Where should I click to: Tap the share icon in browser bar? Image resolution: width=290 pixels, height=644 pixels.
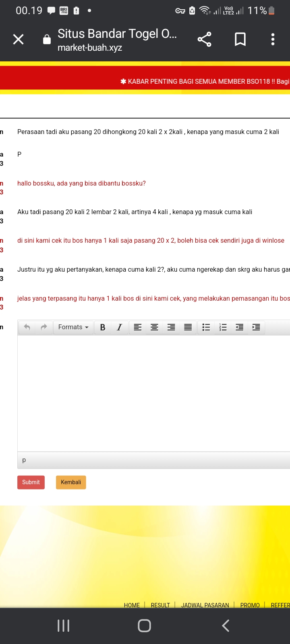pyautogui.click(x=205, y=39)
